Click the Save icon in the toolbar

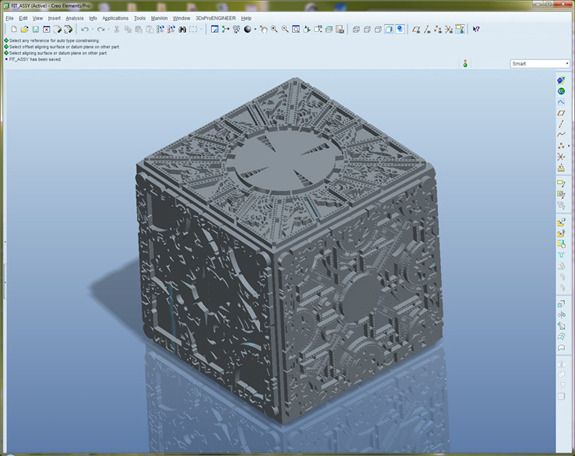click(36, 29)
